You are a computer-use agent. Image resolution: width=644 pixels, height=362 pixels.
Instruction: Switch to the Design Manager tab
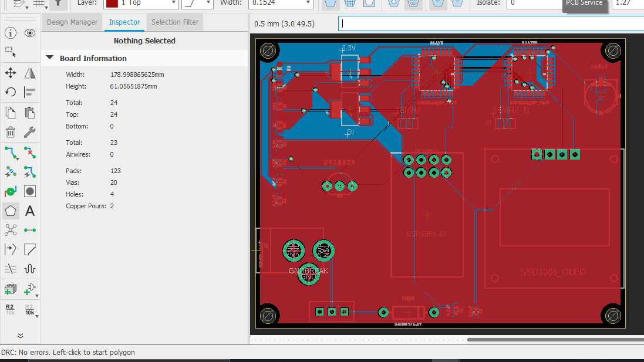(72, 22)
